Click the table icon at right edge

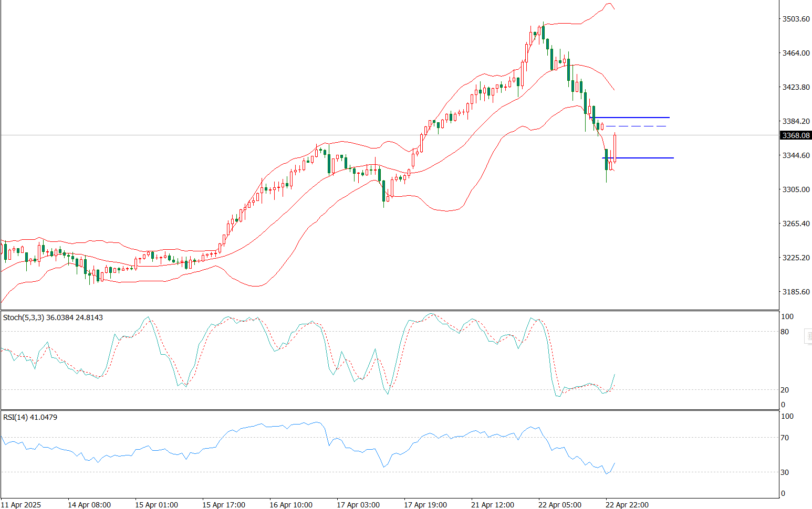click(x=808, y=336)
